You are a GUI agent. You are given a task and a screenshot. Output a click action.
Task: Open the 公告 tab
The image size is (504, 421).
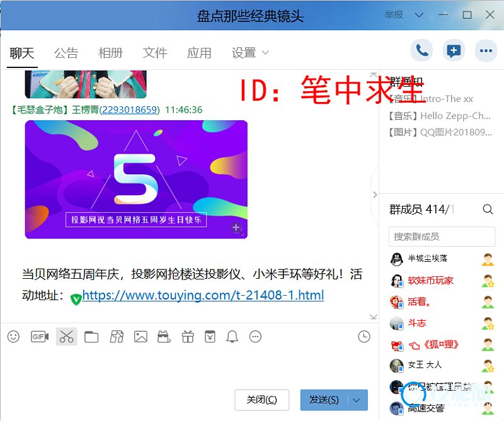pyautogui.click(x=66, y=53)
